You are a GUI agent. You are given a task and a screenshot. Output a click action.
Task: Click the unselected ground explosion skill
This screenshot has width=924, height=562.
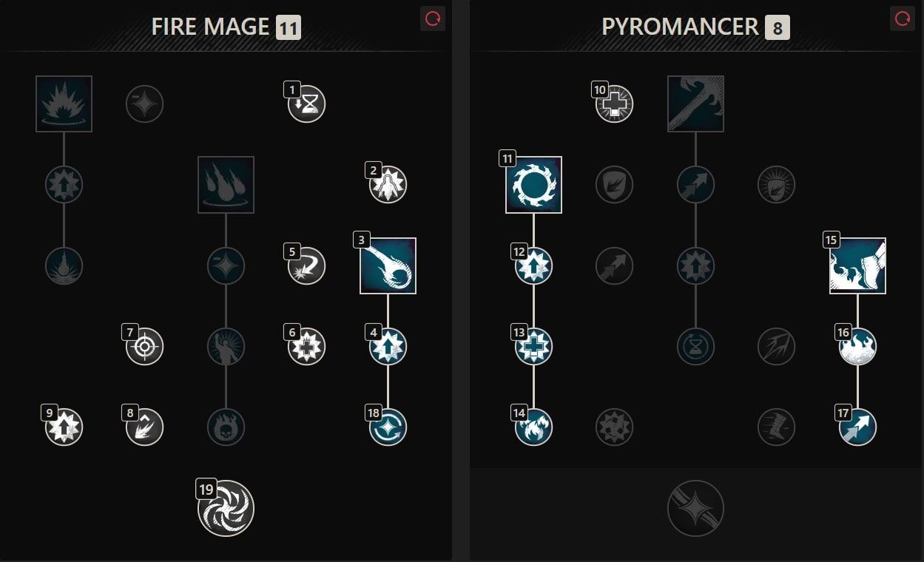coord(64,104)
